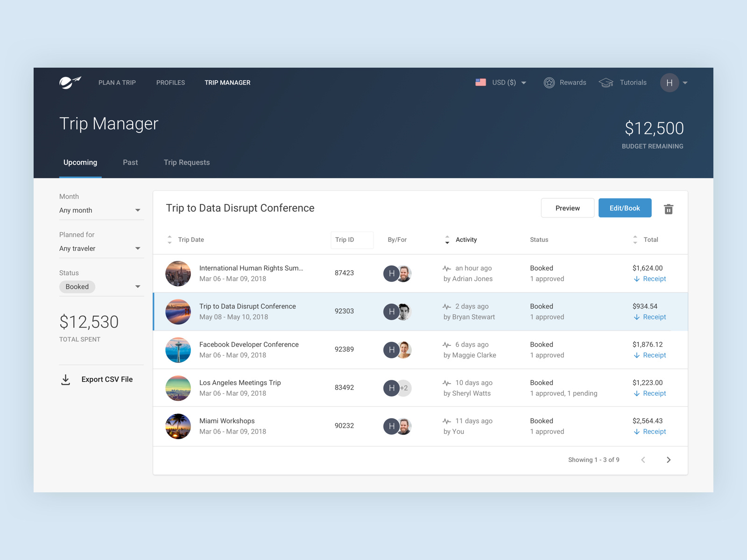The width and height of the screenshot is (747, 560).
Task: Click the activity pulse icon for Miami Workshops
Action: click(447, 420)
